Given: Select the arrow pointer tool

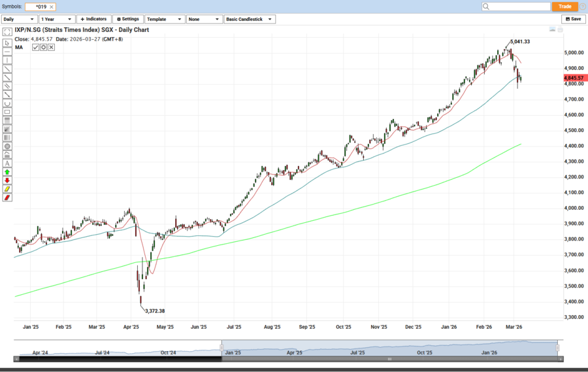Looking at the screenshot, I should (x=7, y=43).
